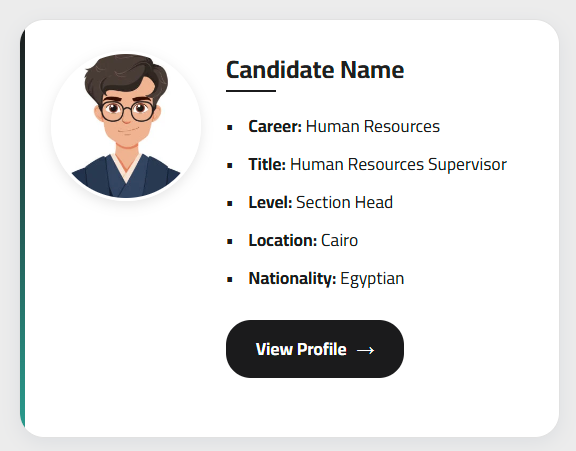This screenshot has height=451, width=576.
Task: Click the bullet marker beside Level
Action: [230, 204]
